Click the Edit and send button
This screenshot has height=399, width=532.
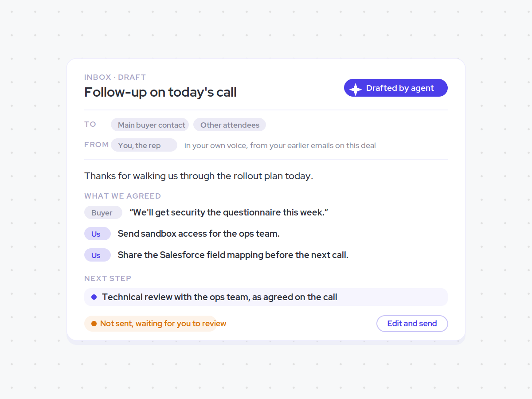tap(412, 324)
